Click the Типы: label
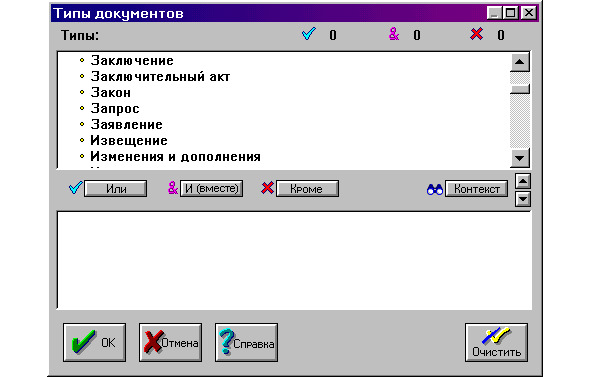The height and width of the screenshot is (377, 591). coord(80,35)
